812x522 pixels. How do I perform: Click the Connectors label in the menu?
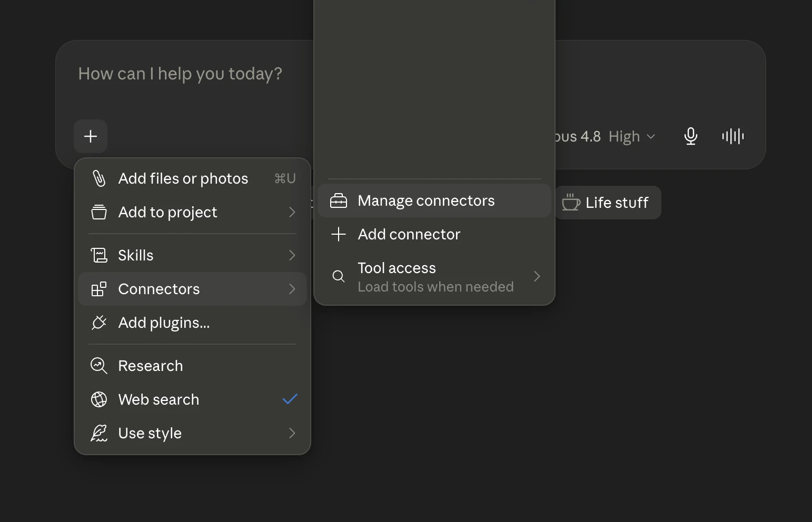(159, 289)
